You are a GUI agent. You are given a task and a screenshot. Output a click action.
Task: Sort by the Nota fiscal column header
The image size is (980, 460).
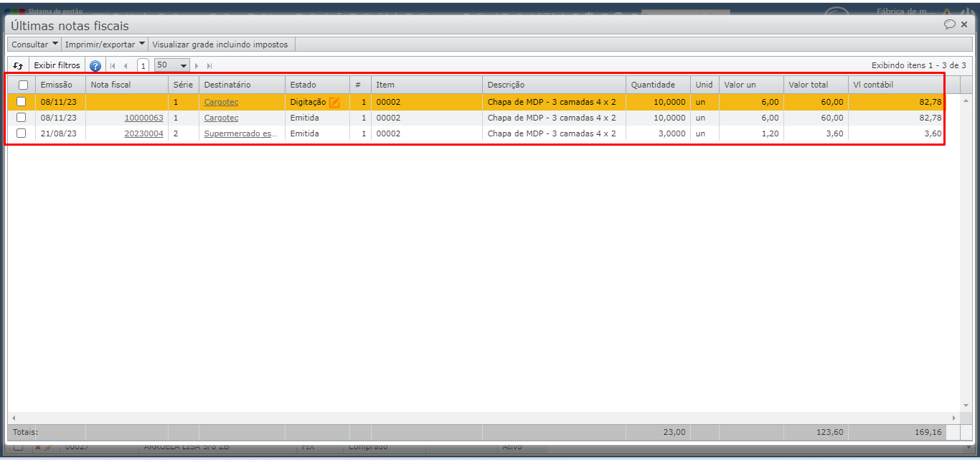[127, 85]
